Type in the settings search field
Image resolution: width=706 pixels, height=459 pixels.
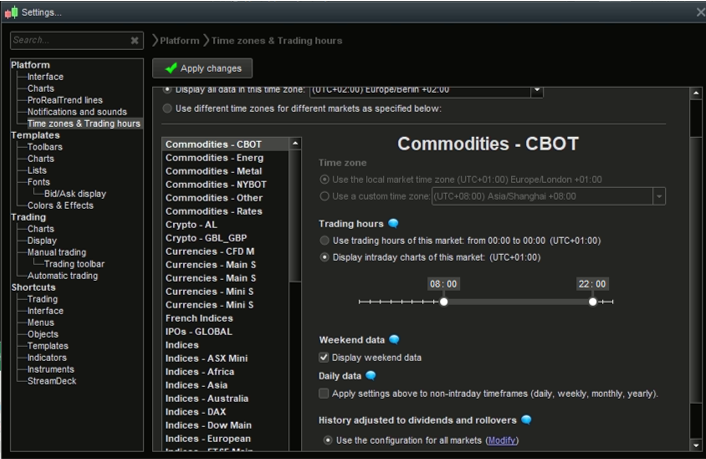click(x=70, y=40)
